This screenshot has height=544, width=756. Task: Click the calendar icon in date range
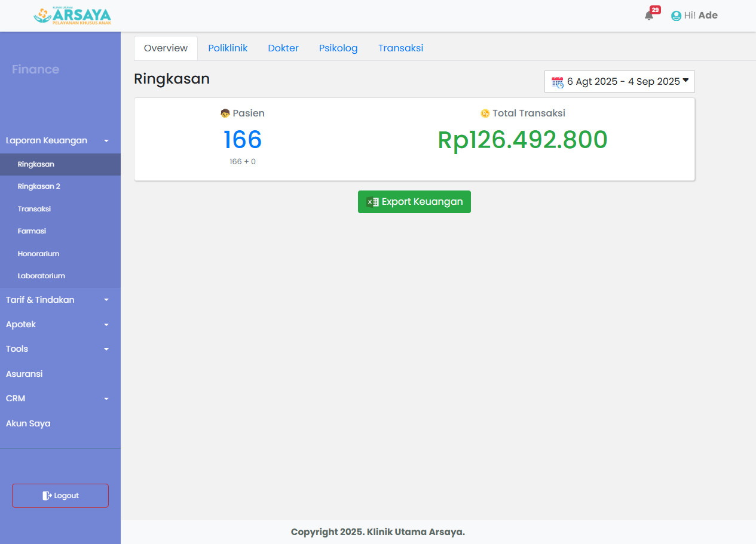pos(557,82)
